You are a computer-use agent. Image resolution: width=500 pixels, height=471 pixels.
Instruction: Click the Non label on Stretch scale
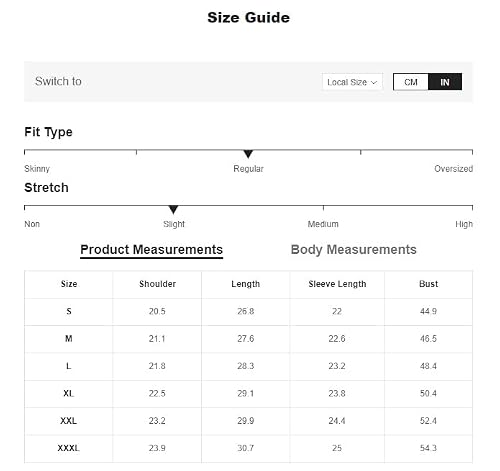pyautogui.click(x=32, y=224)
